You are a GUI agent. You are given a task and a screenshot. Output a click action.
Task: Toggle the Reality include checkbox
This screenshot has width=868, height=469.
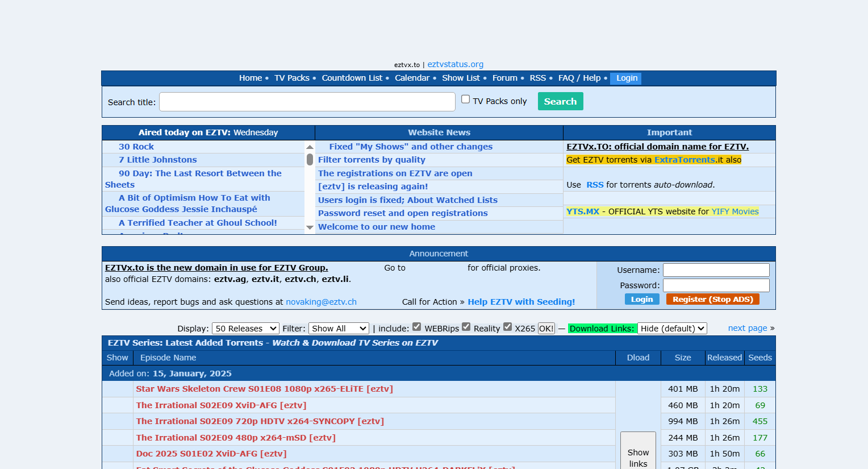pyautogui.click(x=466, y=327)
